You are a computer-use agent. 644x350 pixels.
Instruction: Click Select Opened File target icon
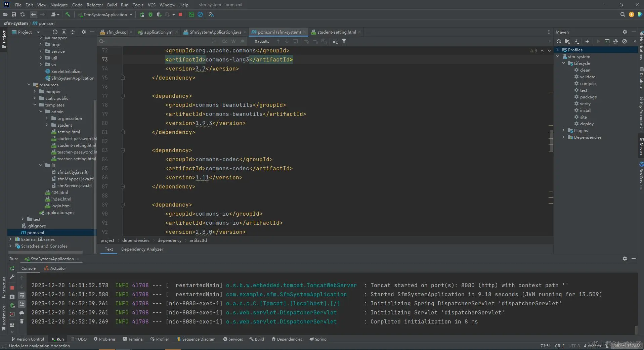(55, 32)
